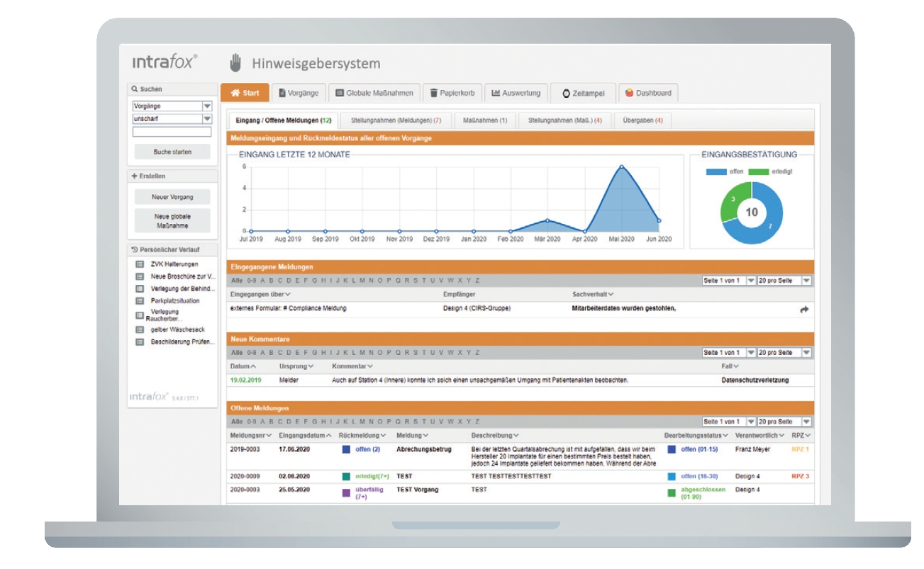Click list icon next to gelber Wäschesack
The width and height of the screenshot is (924, 569).
tap(140, 330)
